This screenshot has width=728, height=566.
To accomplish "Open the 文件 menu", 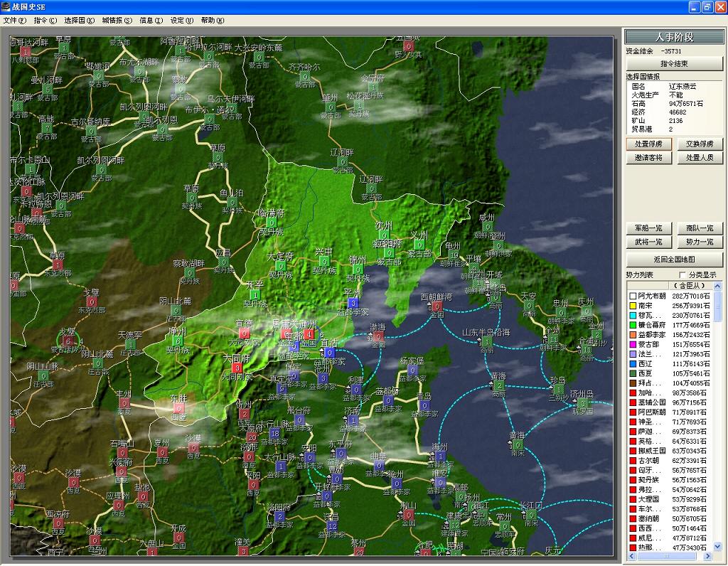I will click(x=15, y=20).
